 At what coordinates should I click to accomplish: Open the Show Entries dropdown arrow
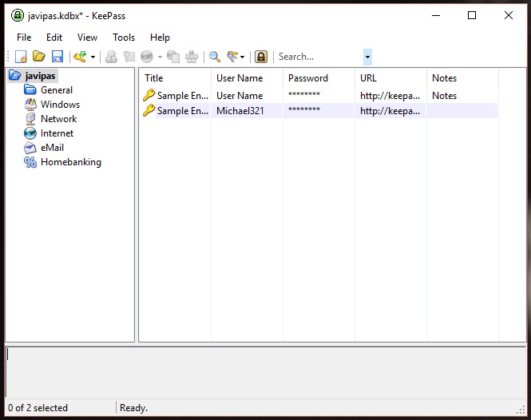(x=242, y=57)
